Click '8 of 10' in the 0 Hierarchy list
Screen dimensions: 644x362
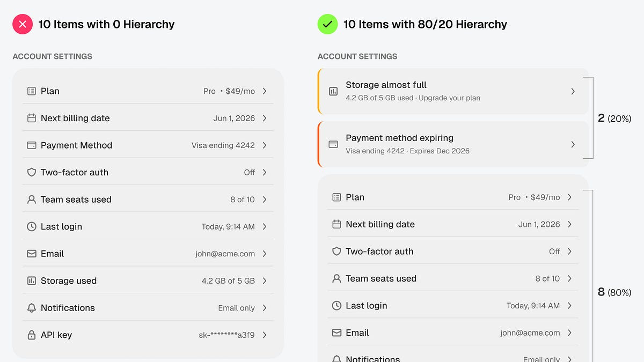point(243,200)
